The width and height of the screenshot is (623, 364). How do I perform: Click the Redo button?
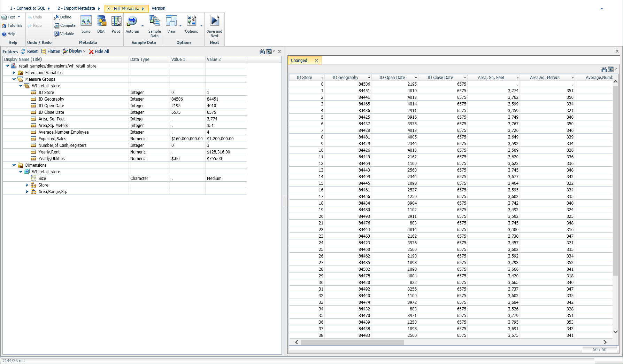click(x=35, y=25)
